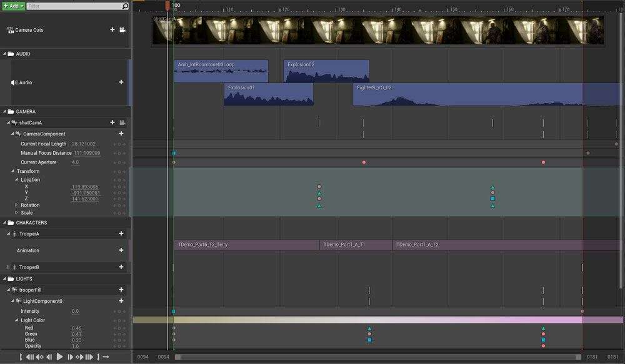625x364 pixels.
Task: Click the Audio track speaker icon
Action: (x=14, y=82)
